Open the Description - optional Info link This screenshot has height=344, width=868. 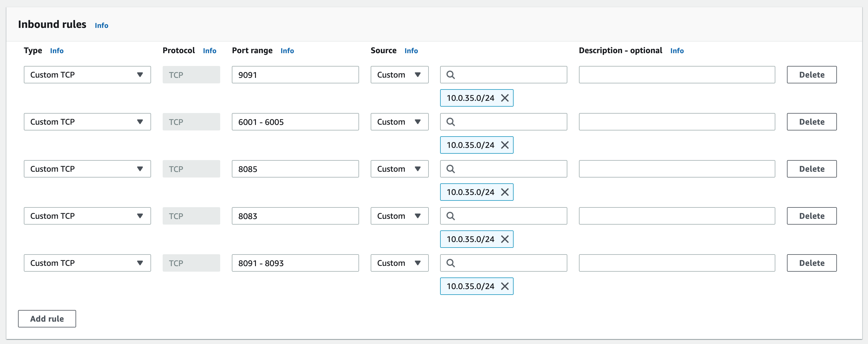coord(677,51)
